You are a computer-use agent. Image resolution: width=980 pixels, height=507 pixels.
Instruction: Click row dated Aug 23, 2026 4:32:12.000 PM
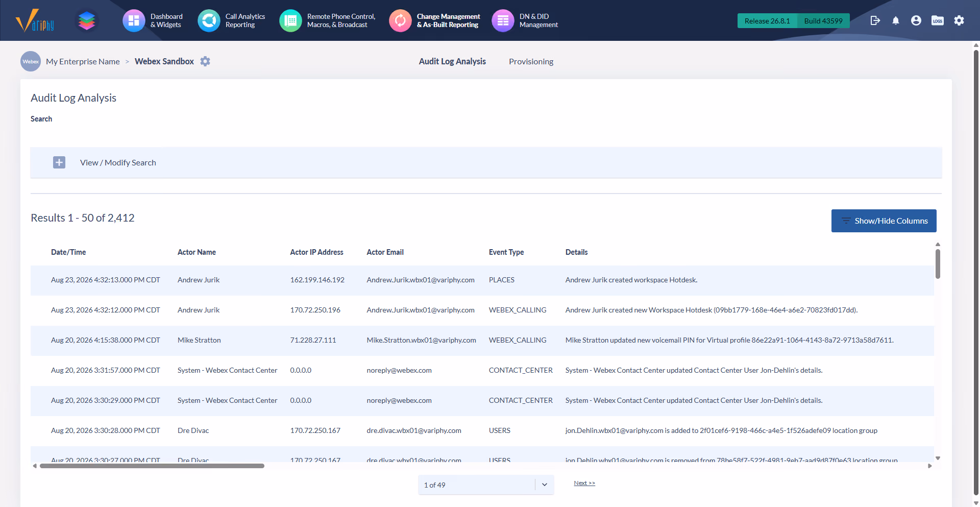point(482,310)
